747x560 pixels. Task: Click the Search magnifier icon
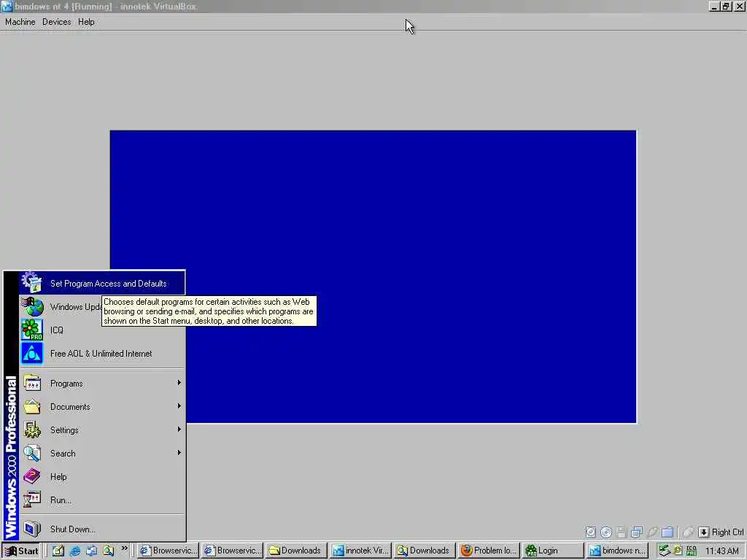coord(32,454)
